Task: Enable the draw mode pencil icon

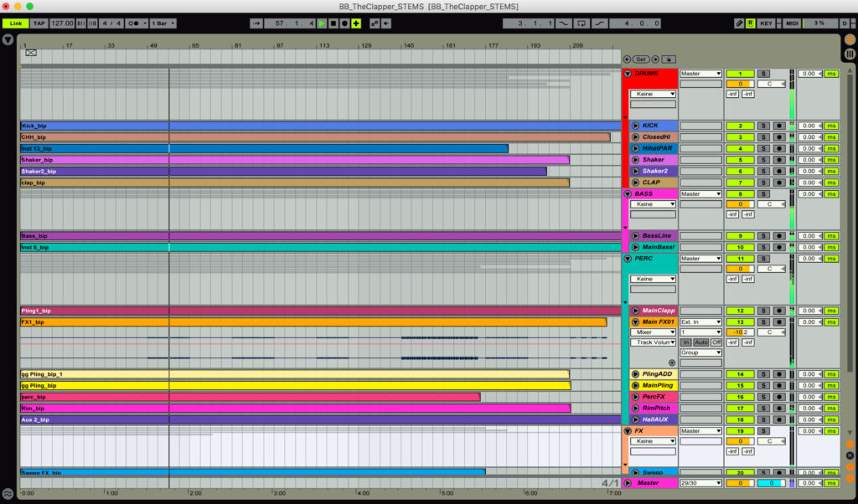Action: click(x=739, y=23)
